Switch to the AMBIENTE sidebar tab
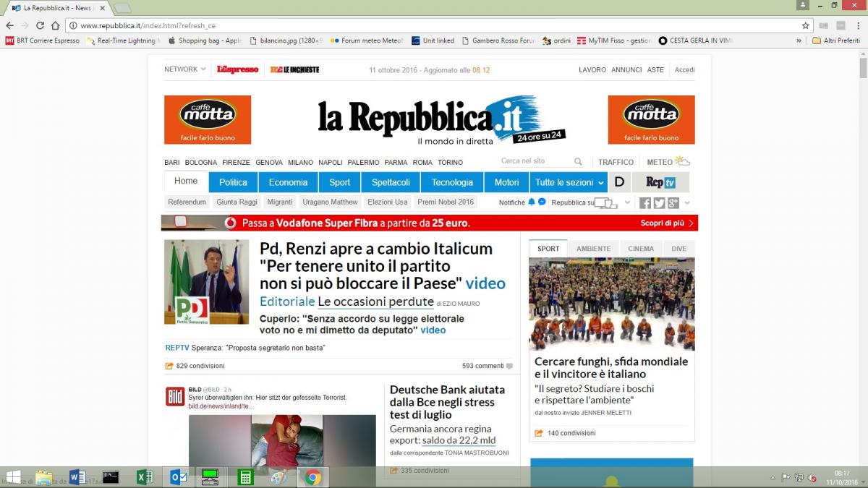This screenshot has width=868, height=488. [x=593, y=249]
